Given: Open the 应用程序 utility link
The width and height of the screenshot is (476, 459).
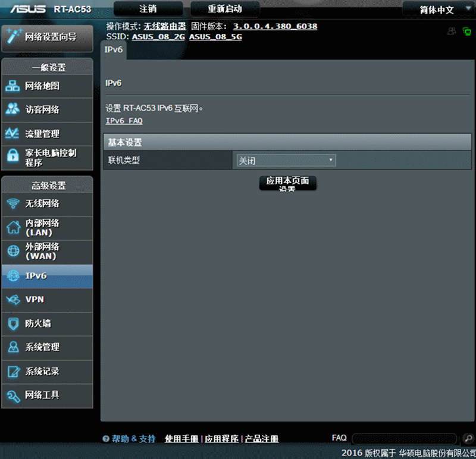Looking at the screenshot, I should 221,439.
